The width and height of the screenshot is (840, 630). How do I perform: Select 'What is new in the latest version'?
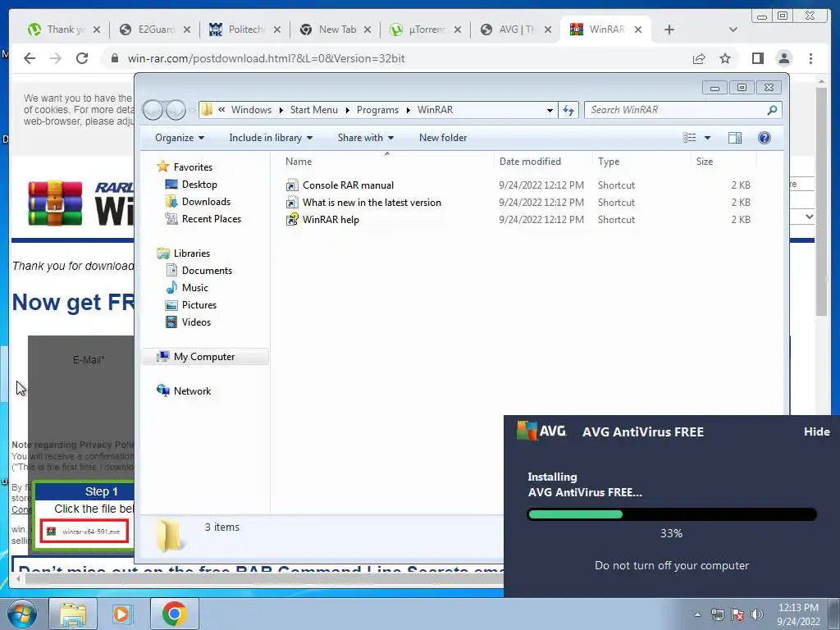click(x=372, y=203)
